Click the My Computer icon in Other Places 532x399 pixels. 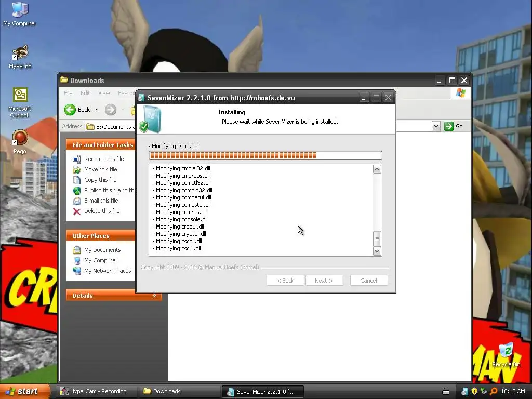click(77, 261)
